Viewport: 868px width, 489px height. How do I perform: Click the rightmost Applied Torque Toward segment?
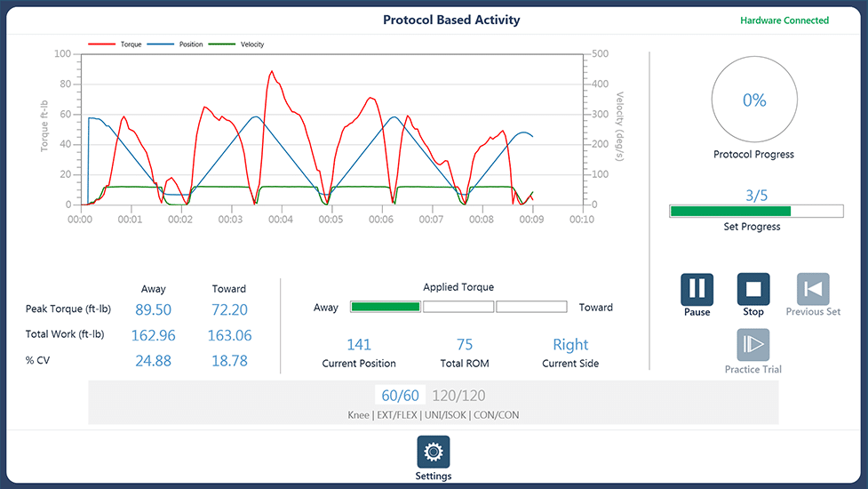pos(531,307)
